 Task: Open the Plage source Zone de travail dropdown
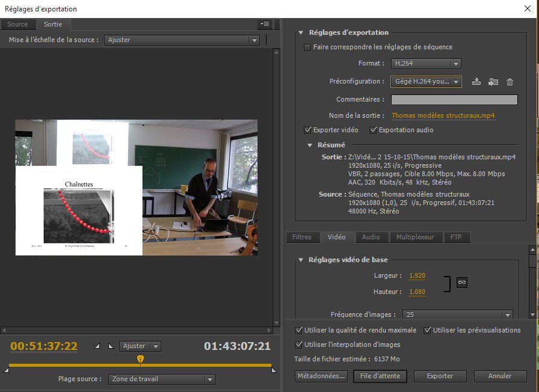tap(161, 379)
